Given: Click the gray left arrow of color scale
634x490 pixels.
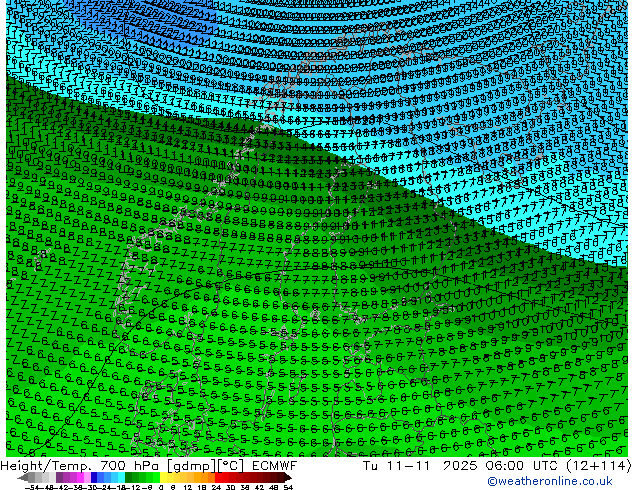Looking at the screenshot, I should point(23,477).
